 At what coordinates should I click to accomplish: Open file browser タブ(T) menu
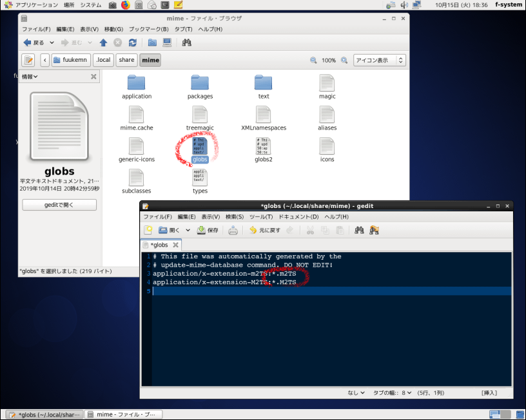point(184,29)
